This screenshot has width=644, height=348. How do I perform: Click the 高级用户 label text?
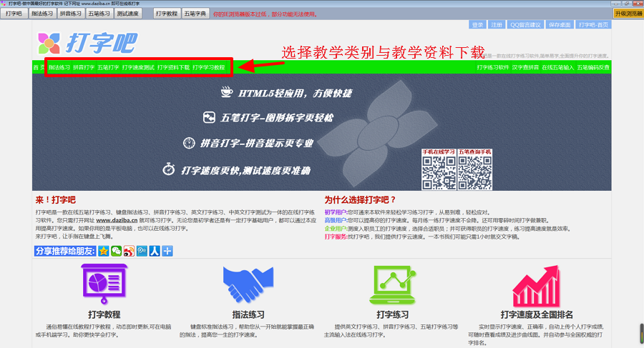pos(335,220)
